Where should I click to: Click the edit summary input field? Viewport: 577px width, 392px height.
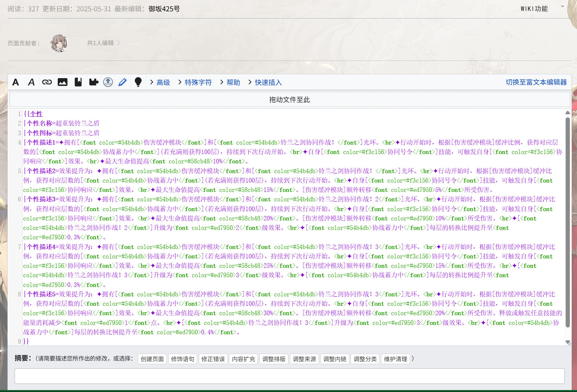289,376
